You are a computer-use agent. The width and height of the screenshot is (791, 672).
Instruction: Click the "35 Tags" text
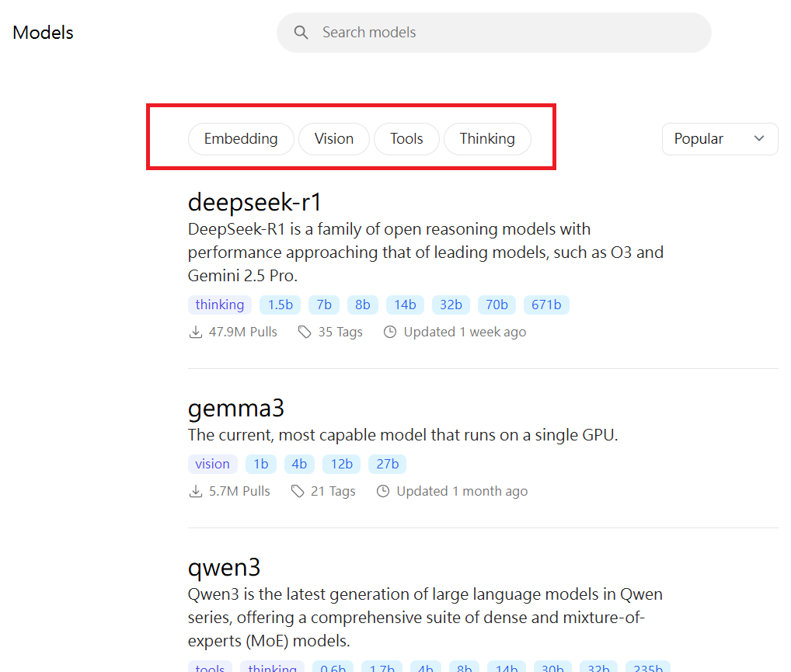(340, 332)
